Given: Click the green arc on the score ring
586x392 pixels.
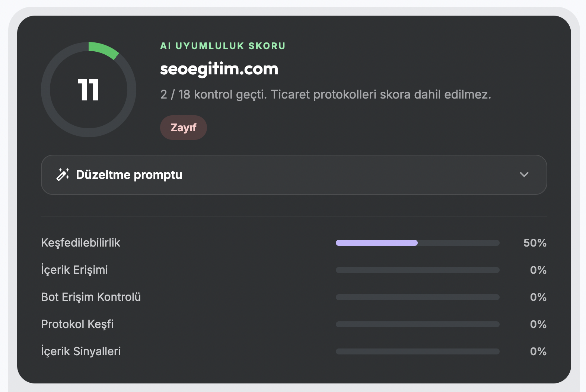Looking at the screenshot, I should [104, 49].
